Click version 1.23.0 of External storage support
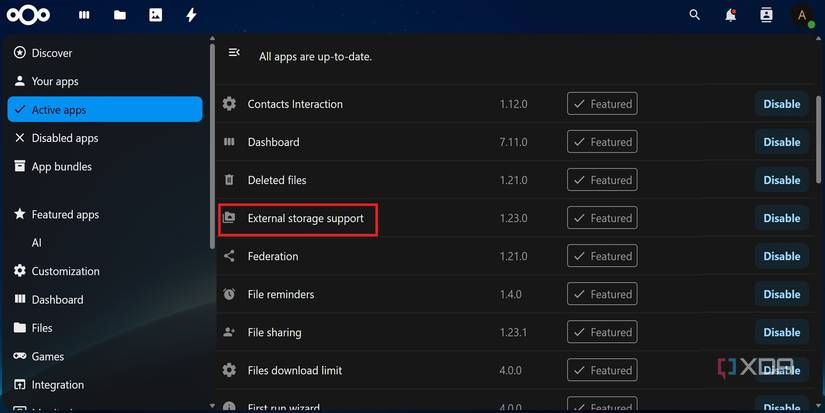The height and width of the screenshot is (413, 825). (x=514, y=218)
